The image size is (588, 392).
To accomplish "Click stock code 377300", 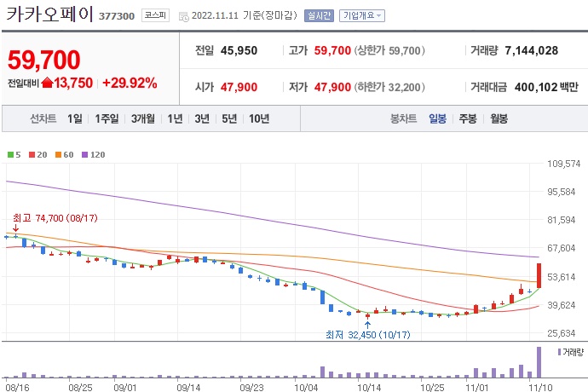I will pyautogui.click(x=117, y=16).
